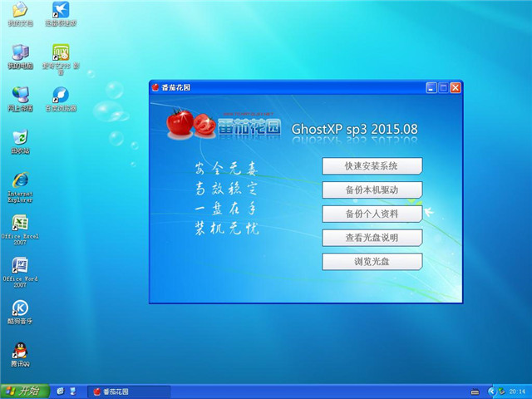Click the 浏览光盘 button
Screen dimensions: 532x399
coord(372,262)
